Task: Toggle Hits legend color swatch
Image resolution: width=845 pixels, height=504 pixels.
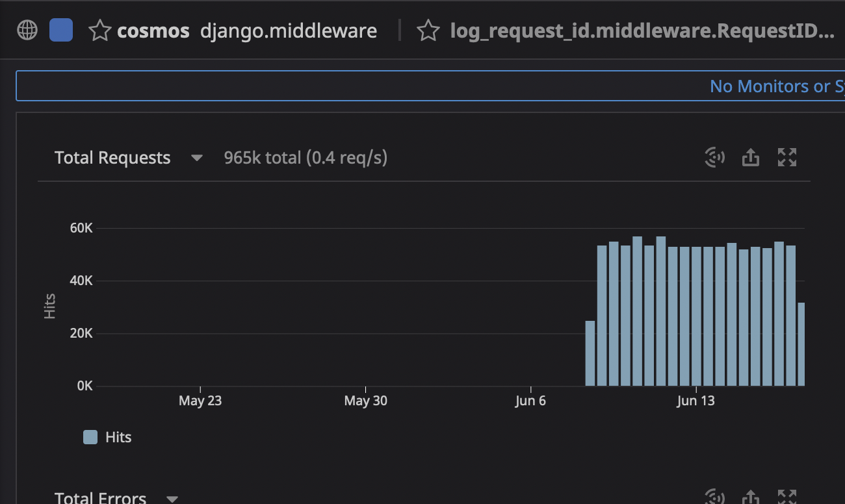Action: pyautogui.click(x=90, y=437)
